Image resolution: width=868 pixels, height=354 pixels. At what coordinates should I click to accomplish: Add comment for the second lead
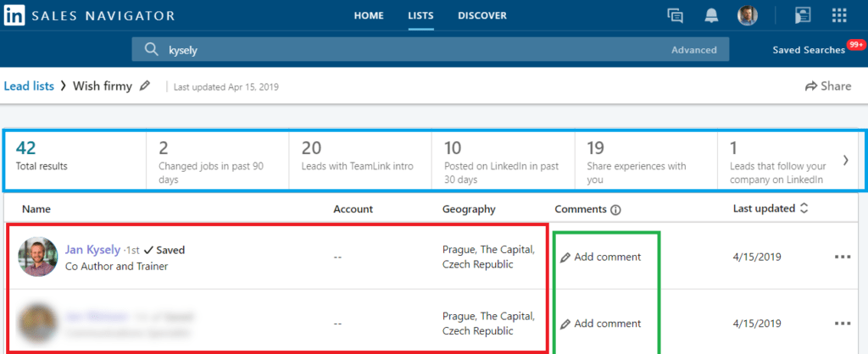[x=601, y=324]
